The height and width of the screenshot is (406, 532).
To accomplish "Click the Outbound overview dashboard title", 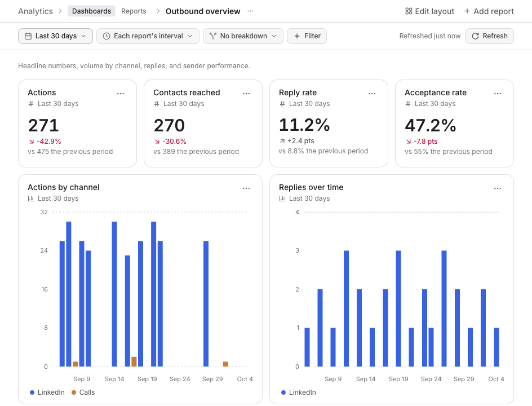I will (x=203, y=11).
